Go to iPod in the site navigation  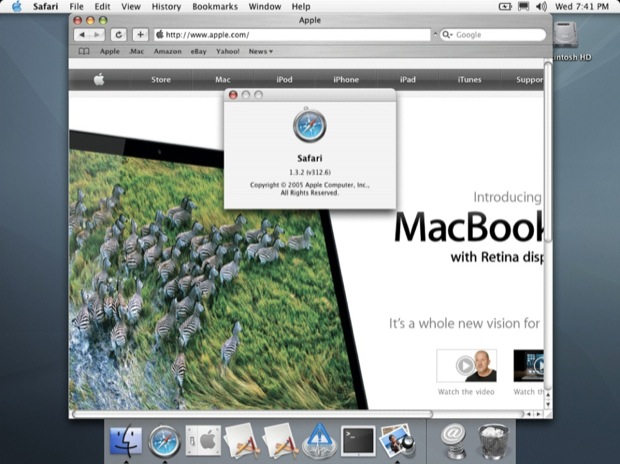pos(284,80)
